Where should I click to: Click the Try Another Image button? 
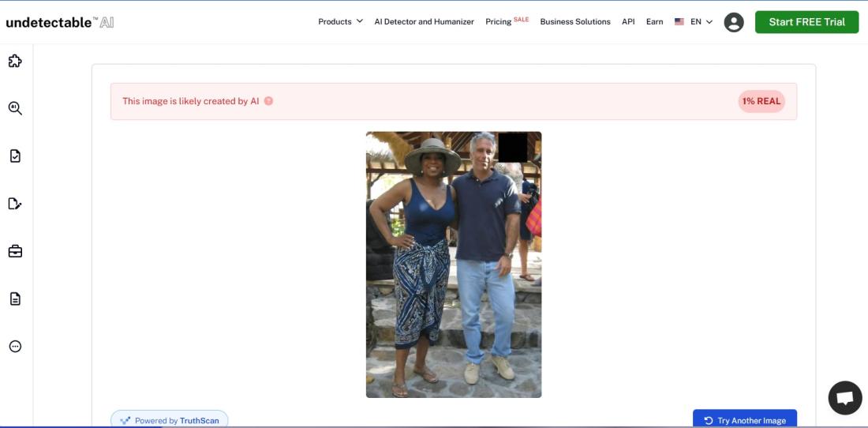(x=744, y=419)
